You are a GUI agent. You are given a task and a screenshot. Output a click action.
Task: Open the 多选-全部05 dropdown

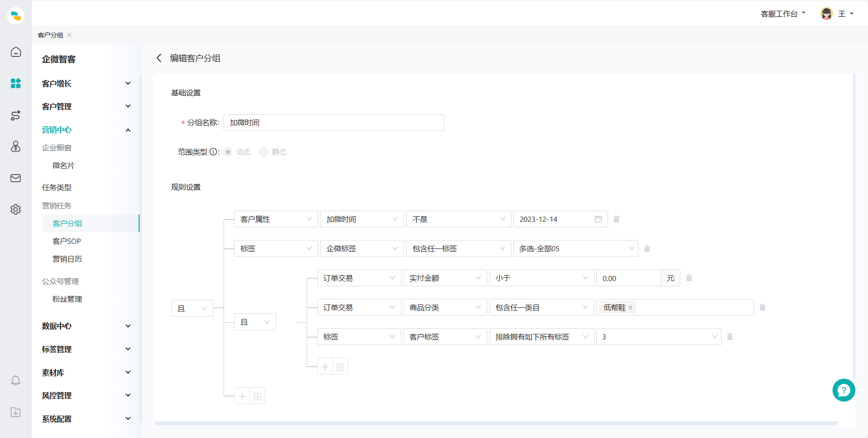tap(576, 248)
